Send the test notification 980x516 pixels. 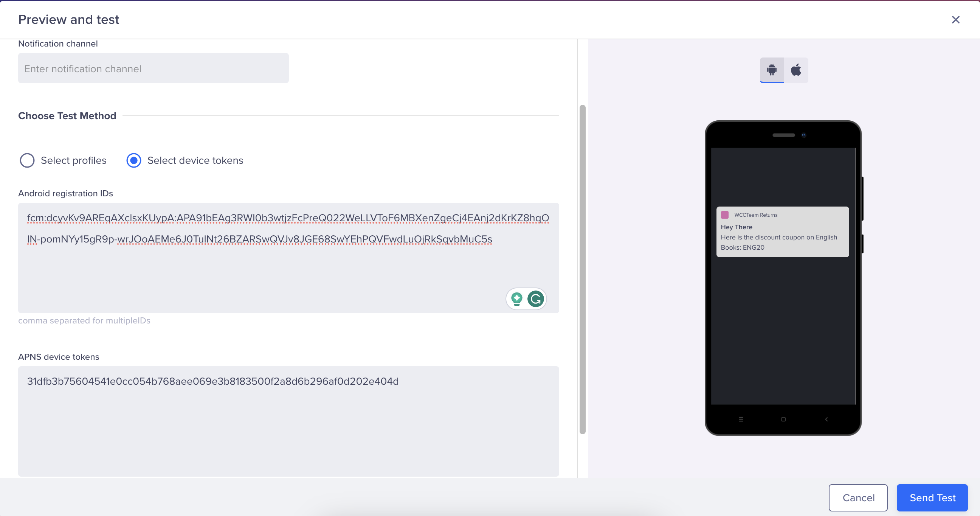[x=932, y=498]
